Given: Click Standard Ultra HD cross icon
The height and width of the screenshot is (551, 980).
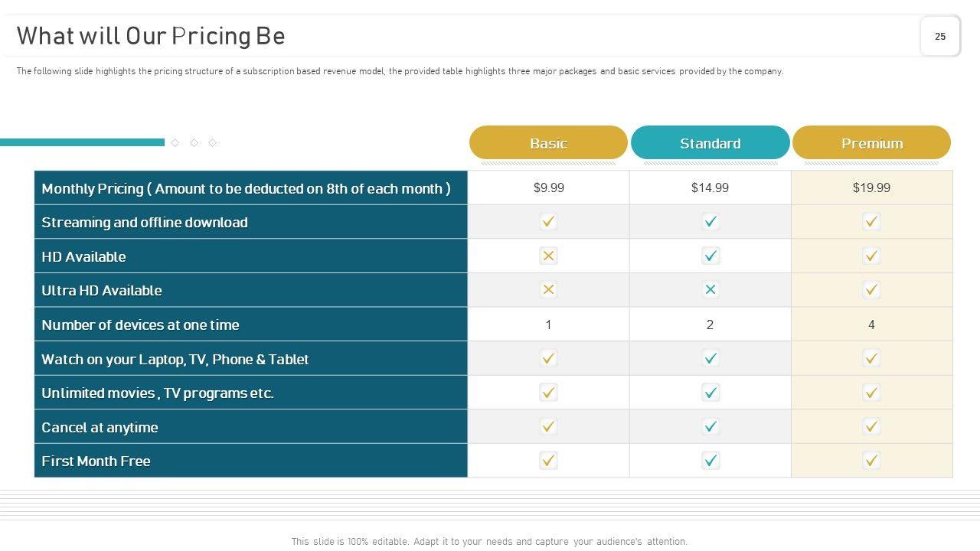Looking at the screenshot, I should click(x=710, y=290).
